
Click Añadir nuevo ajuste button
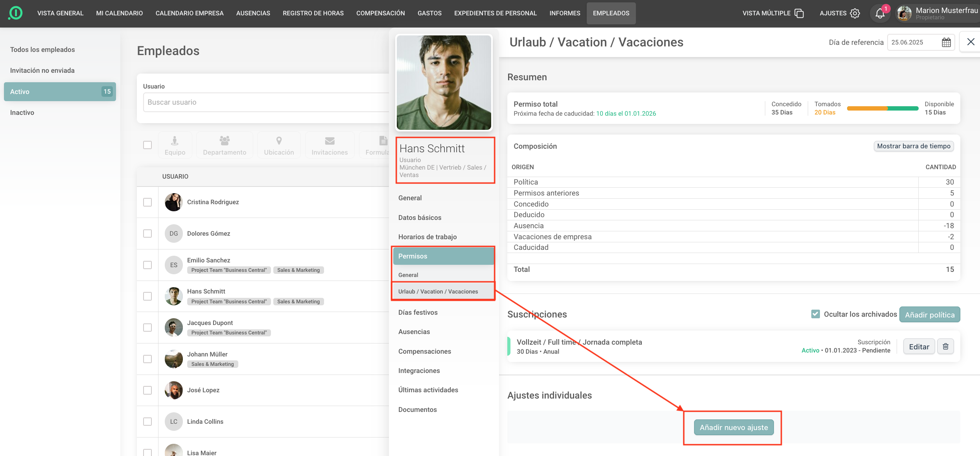tap(733, 427)
